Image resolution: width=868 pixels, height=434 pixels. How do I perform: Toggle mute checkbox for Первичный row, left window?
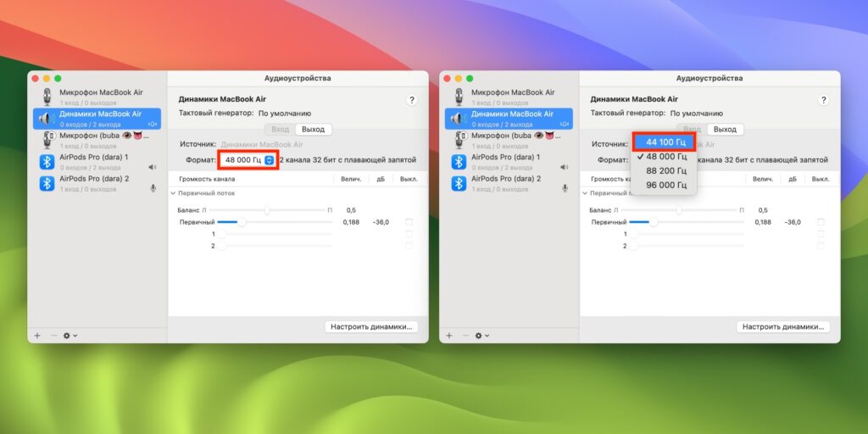pyautogui.click(x=409, y=222)
